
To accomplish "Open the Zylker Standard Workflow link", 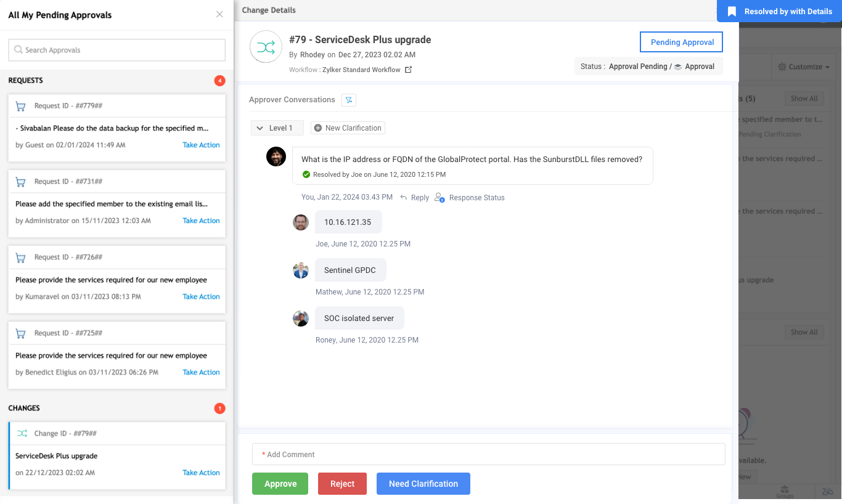I will pyautogui.click(x=361, y=70).
